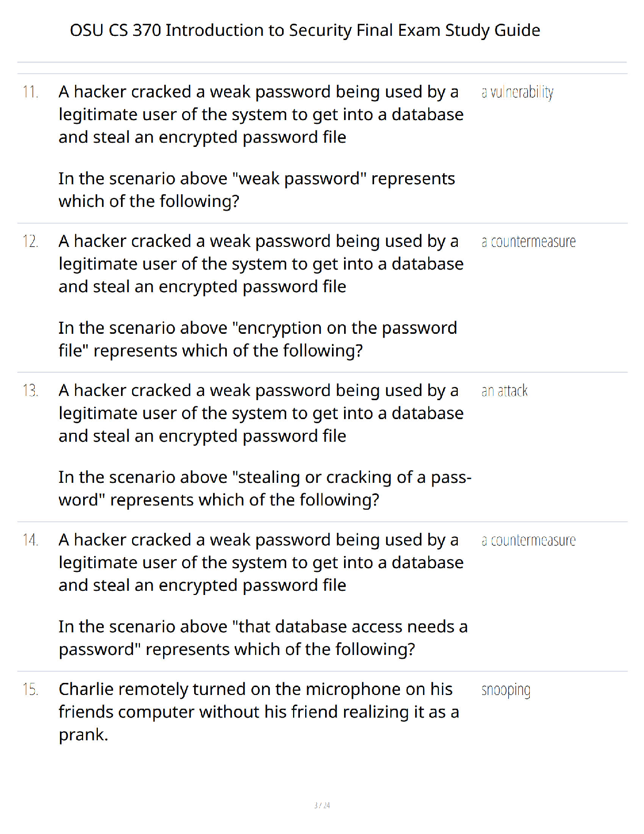This screenshot has width=644, height=834.
Task: Click the study guide title heading
Action: tap(305, 31)
